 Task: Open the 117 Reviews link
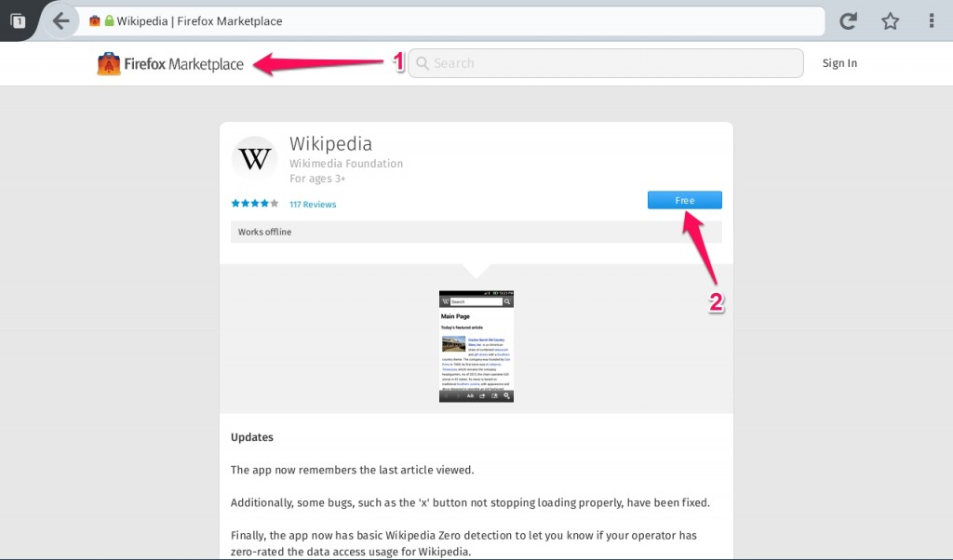(313, 204)
